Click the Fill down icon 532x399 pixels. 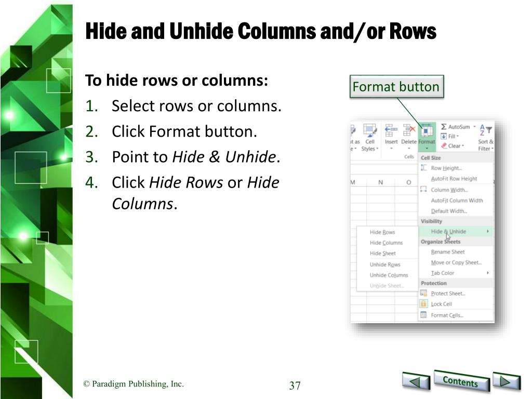pyautogui.click(x=444, y=136)
